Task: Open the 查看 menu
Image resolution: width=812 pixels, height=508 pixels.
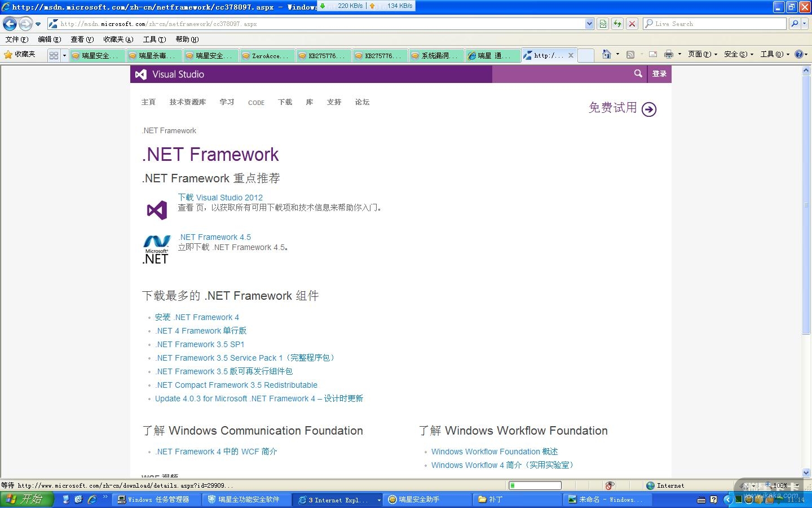Action: tap(82, 40)
